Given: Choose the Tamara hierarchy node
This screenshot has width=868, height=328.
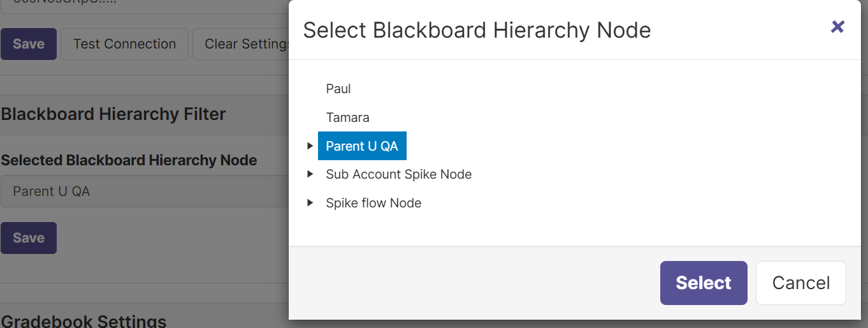Looking at the screenshot, I should (x=347, y=117).
